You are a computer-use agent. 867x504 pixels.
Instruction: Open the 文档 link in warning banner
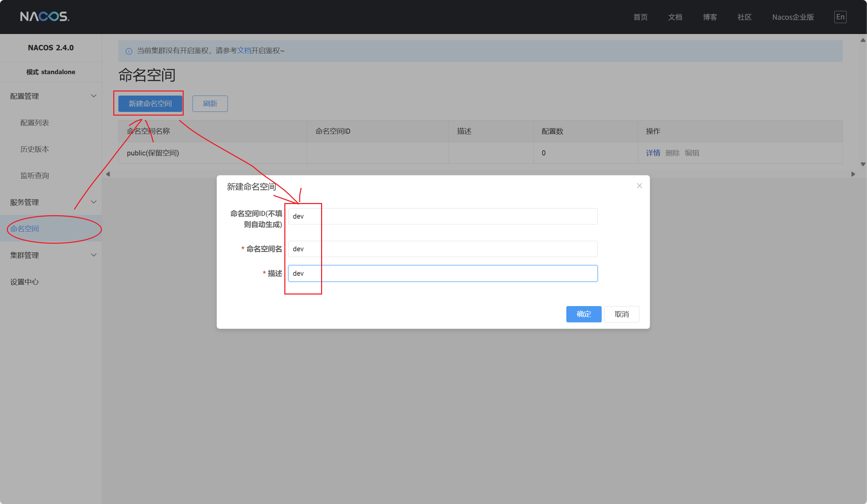click(244, 51)
